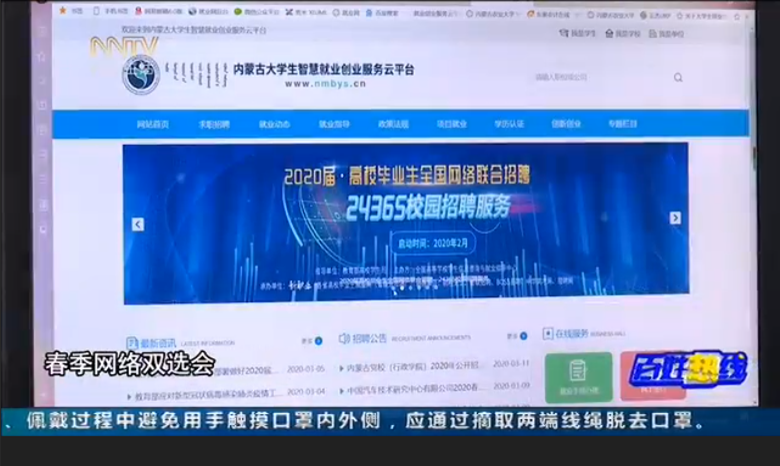Screen dimensions: 780x466
Task: Open the 就业动态 navigation tab
Action: 274,124
